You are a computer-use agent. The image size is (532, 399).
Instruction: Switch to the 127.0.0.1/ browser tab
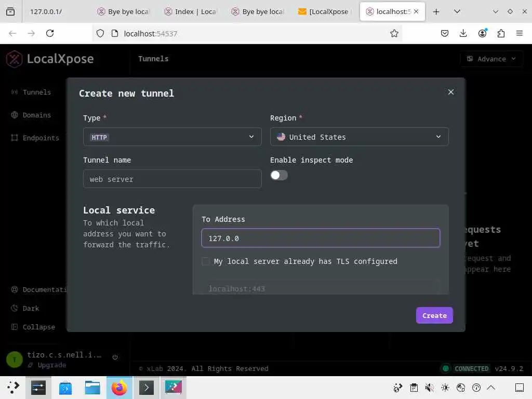pos(46,11)
